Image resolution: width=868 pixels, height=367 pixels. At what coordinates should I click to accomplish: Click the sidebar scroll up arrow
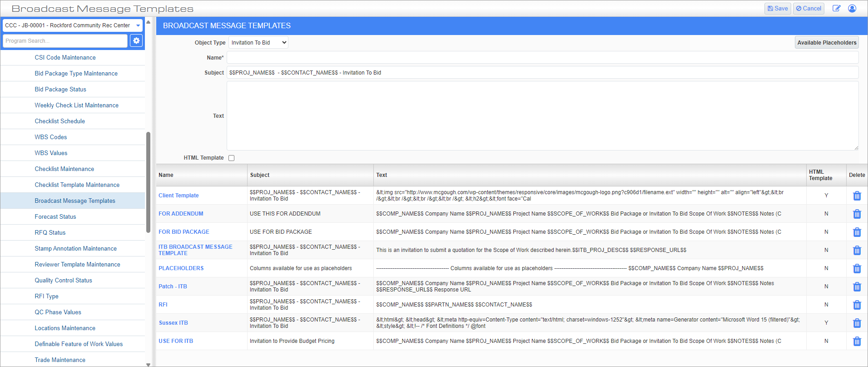pos(148,22)
